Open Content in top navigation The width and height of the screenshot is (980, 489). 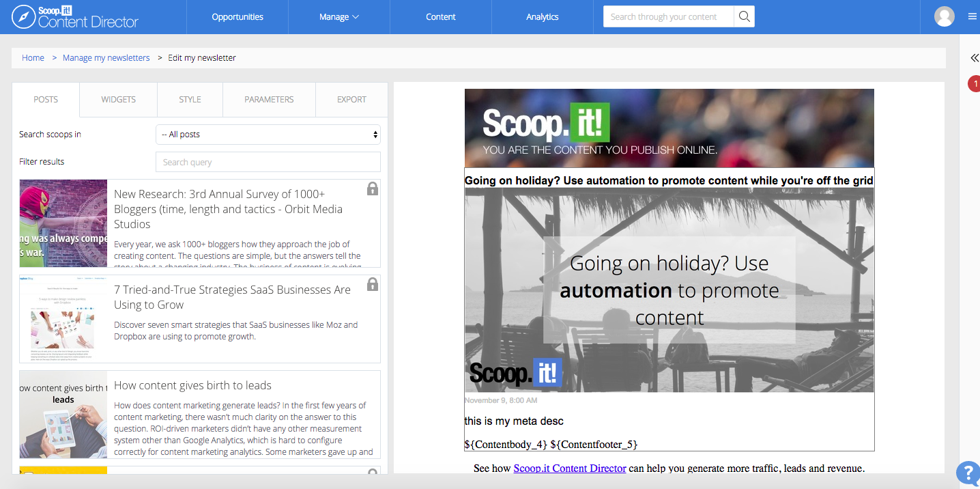coord(441,17)
